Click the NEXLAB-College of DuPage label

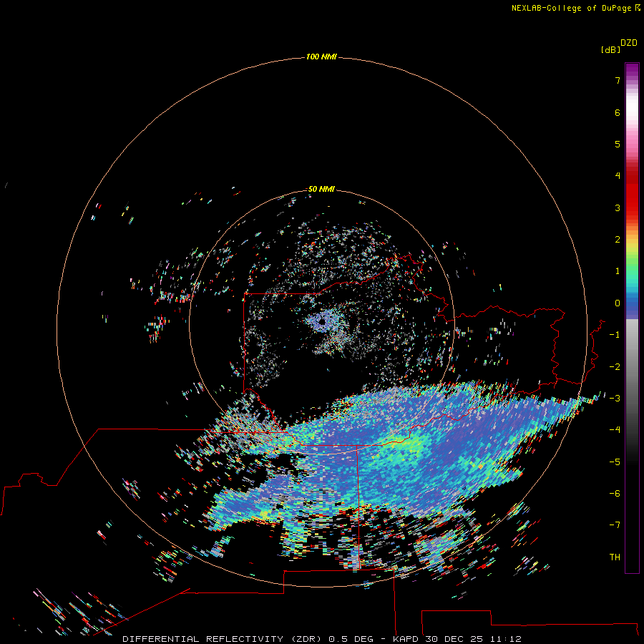571,8
